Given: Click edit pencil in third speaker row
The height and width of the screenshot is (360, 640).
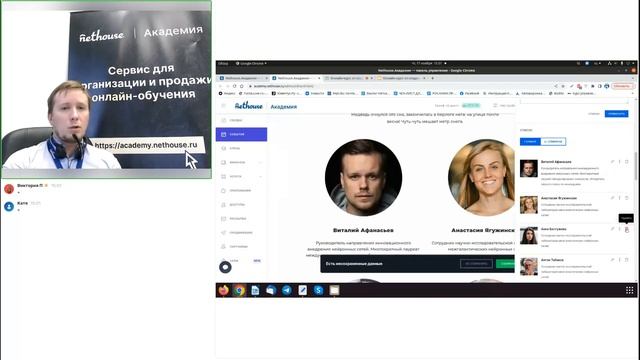Looking at the screenshot, I should tap(612, 229).
